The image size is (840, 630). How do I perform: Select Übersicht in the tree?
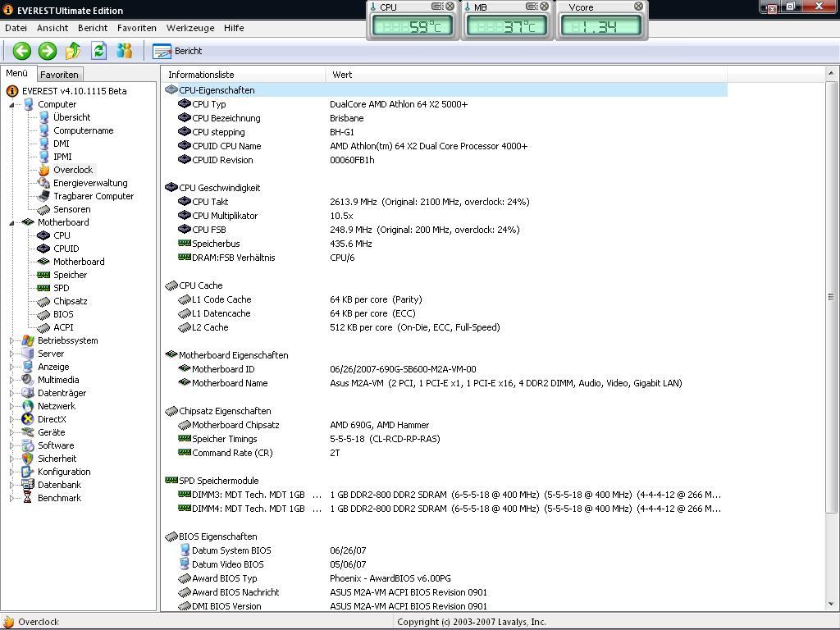click(72, 117)
